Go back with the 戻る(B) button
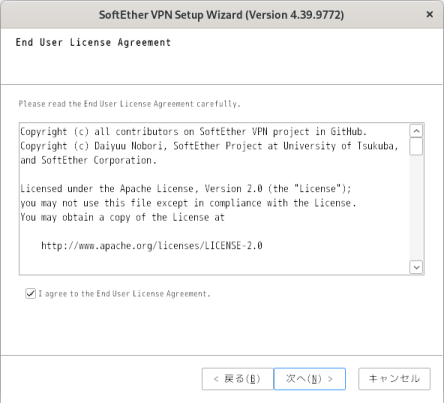 coord(237,379)
